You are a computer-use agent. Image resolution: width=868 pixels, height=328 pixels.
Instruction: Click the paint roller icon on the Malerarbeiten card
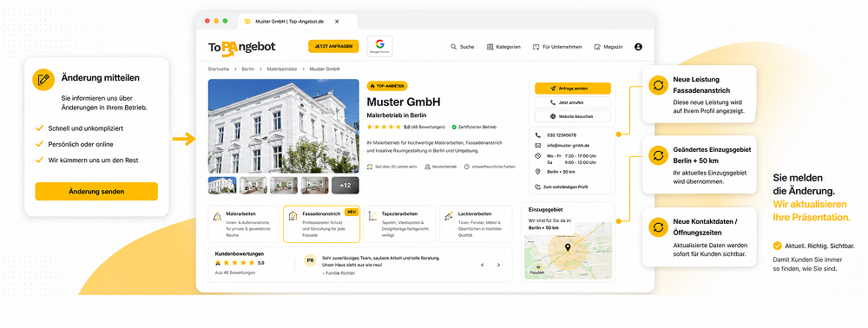217,216
